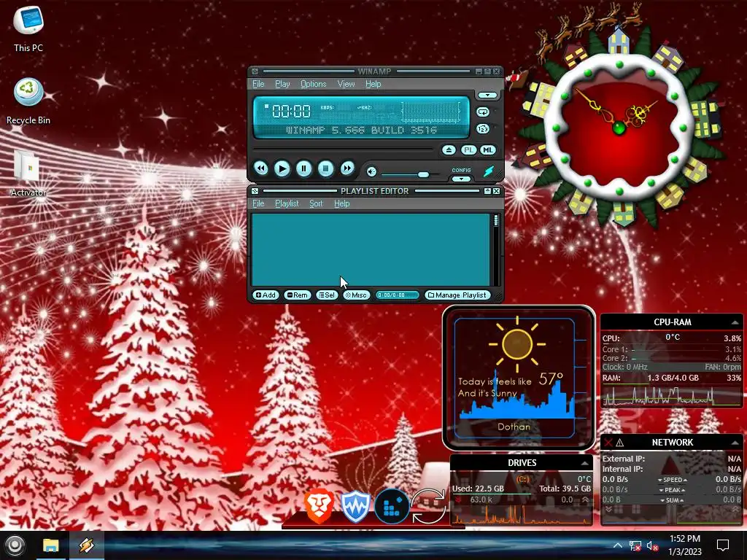Image resolution: width=747 pixels, height=560 pixels.
Task: Click the PEAK selector in NETWORK gadget
Action: coord(672,490)
